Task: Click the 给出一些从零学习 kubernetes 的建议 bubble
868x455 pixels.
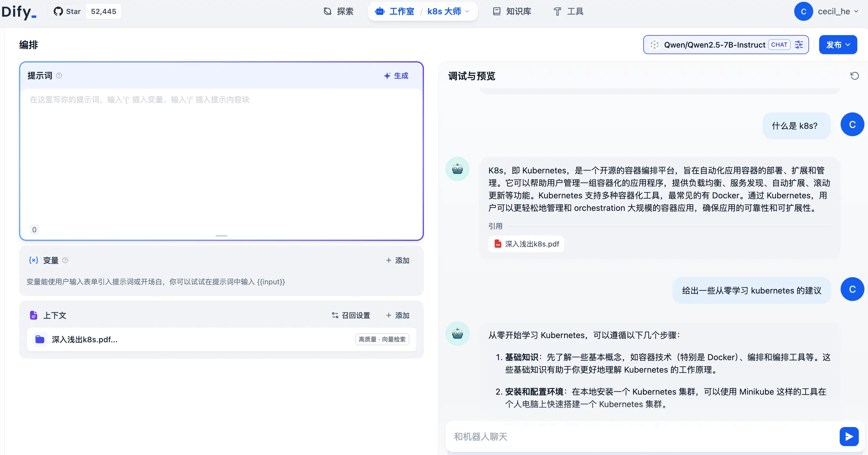Action: (x=752, y=291)
